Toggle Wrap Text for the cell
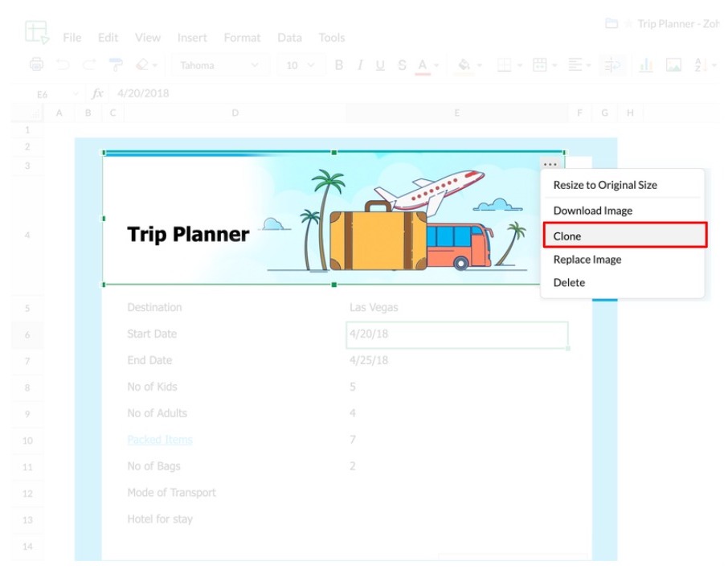 coord(612,65)
